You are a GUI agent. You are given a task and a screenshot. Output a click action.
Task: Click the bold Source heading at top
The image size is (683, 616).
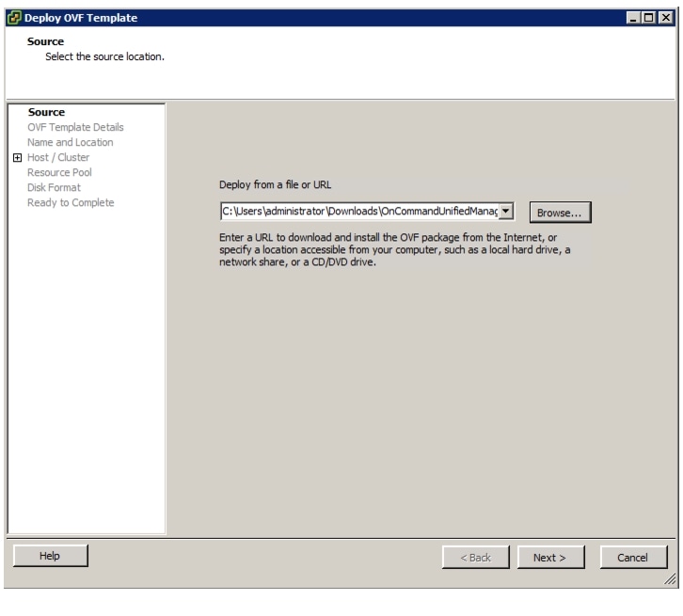(x=45, y=41)
